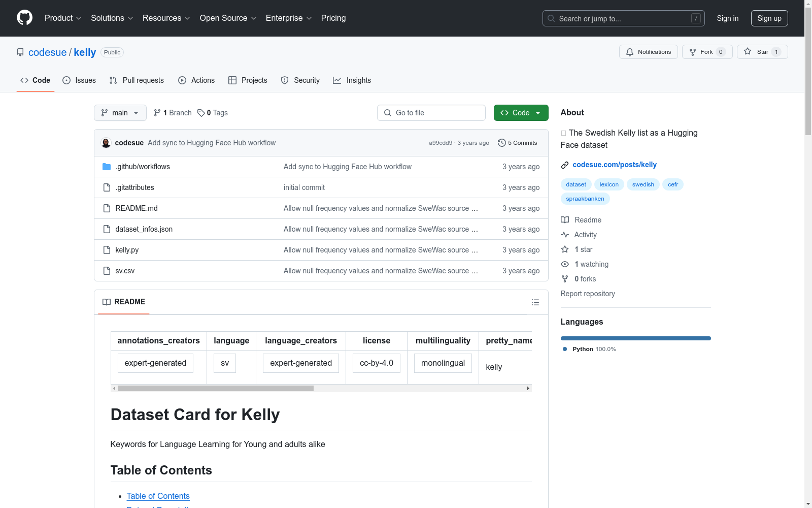Click the file icon for .gitattributes
Viewport: 812px width, 508px height.
107,187
